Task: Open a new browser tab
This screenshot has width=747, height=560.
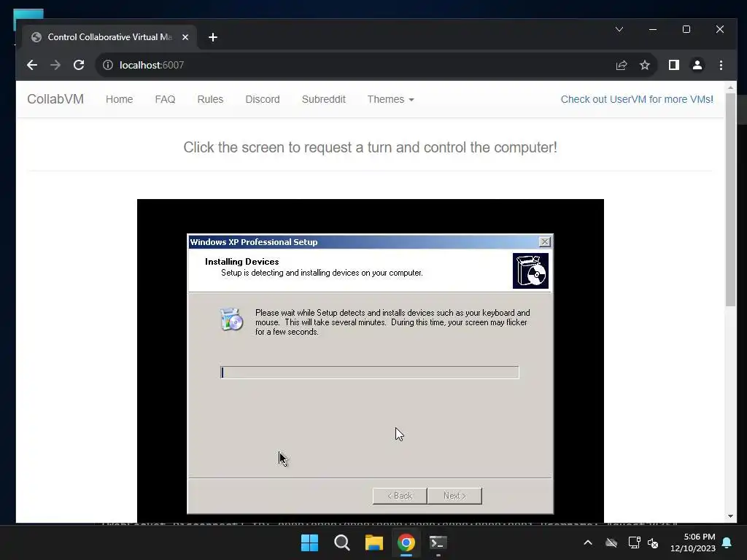Action: [213, 37]
